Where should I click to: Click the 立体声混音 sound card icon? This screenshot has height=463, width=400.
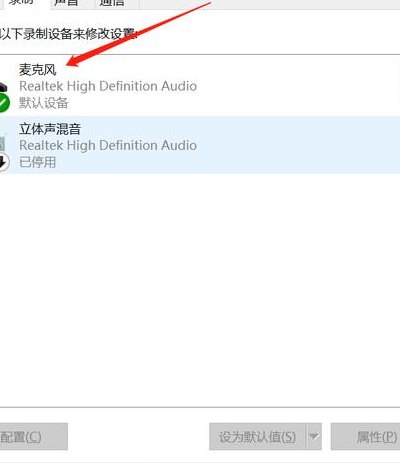3,143
